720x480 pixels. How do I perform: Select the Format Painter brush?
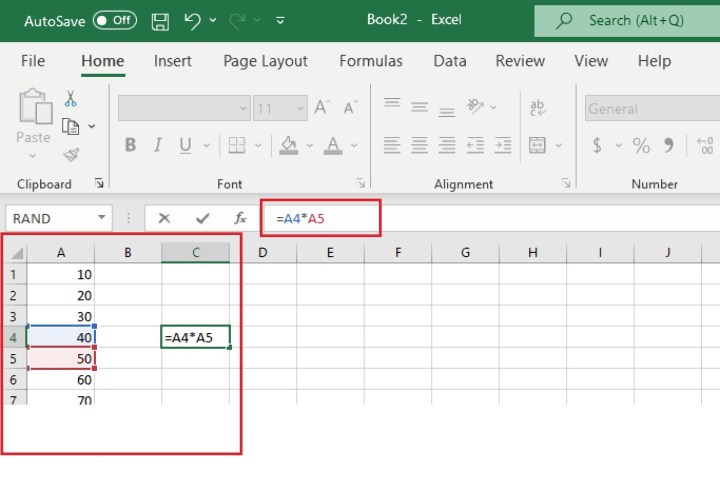(71, 154)
